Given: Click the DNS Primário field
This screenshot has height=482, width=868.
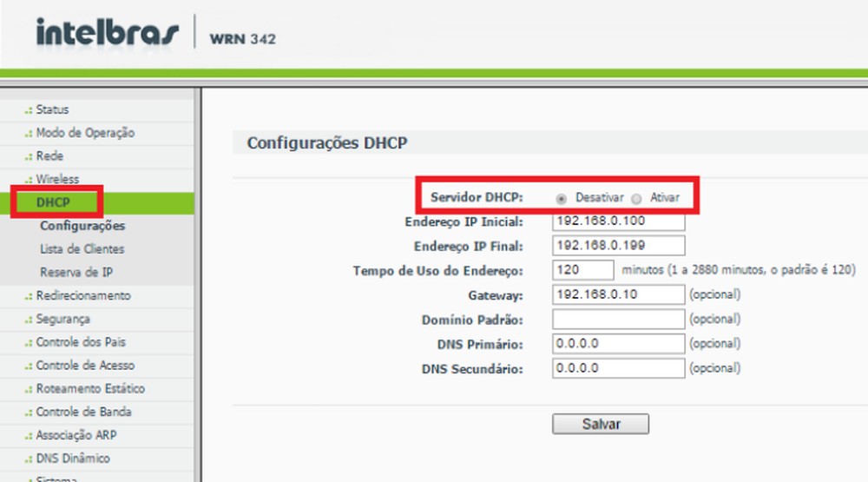Looking at the screenshot, I should tap(618, 344).
